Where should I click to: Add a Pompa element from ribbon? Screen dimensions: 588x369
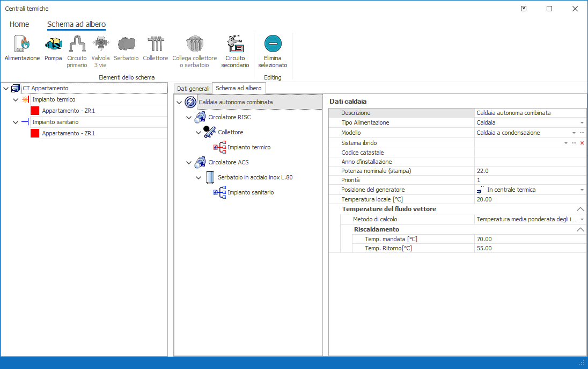coord(53,44)
